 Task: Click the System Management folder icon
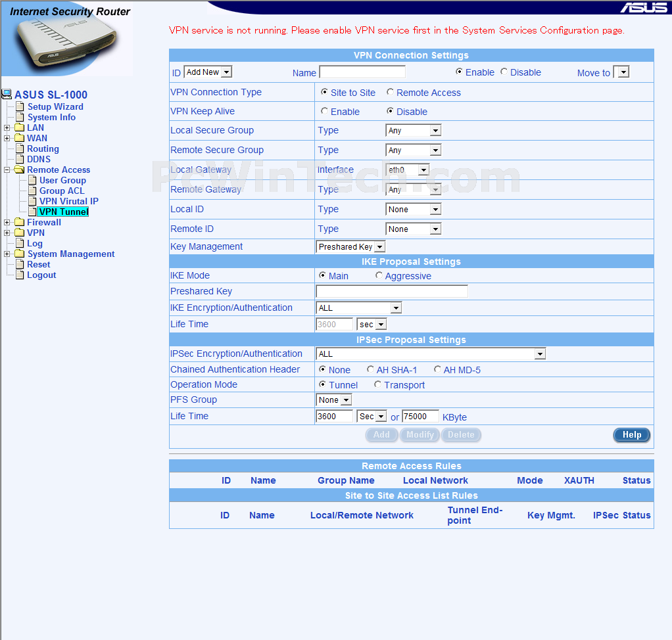[x=19, y=254]
